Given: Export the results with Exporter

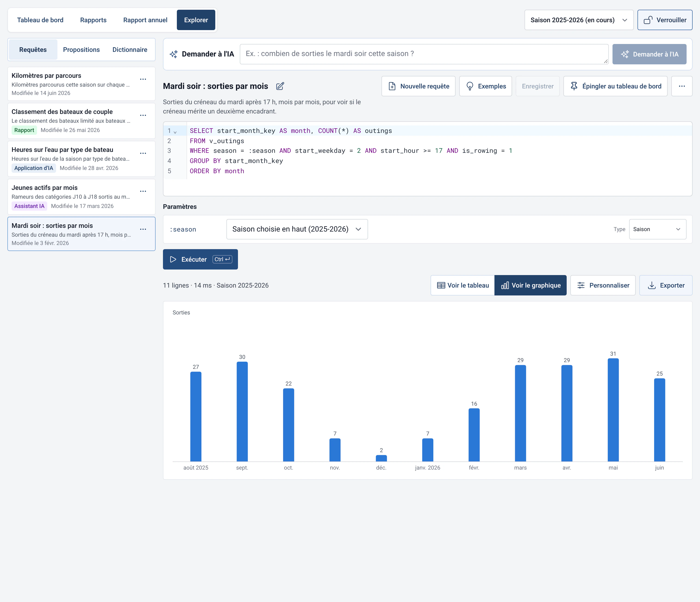Looking at the screenshot, I should click(666, 285).
